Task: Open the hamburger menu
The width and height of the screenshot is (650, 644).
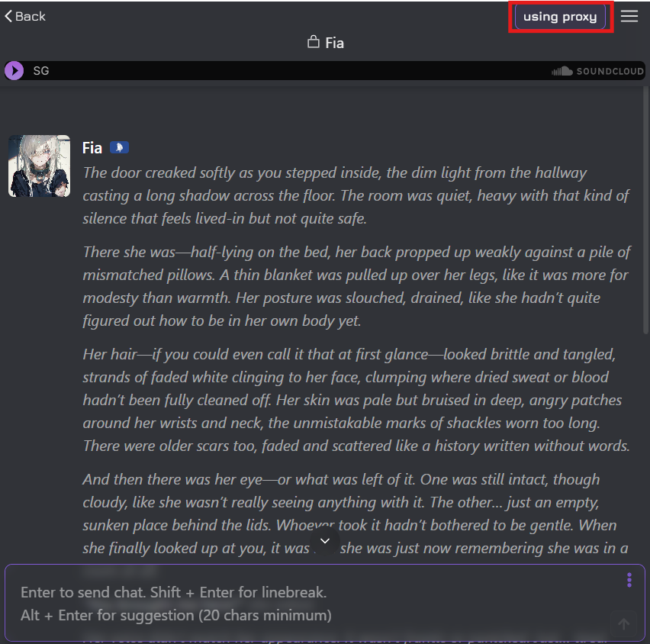Action: [x=629, y=16]
